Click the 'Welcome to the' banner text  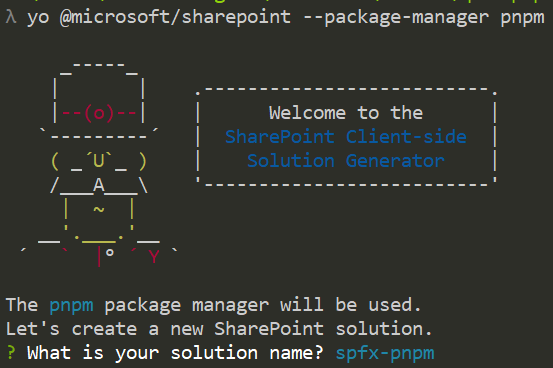(x=346, y=113)
